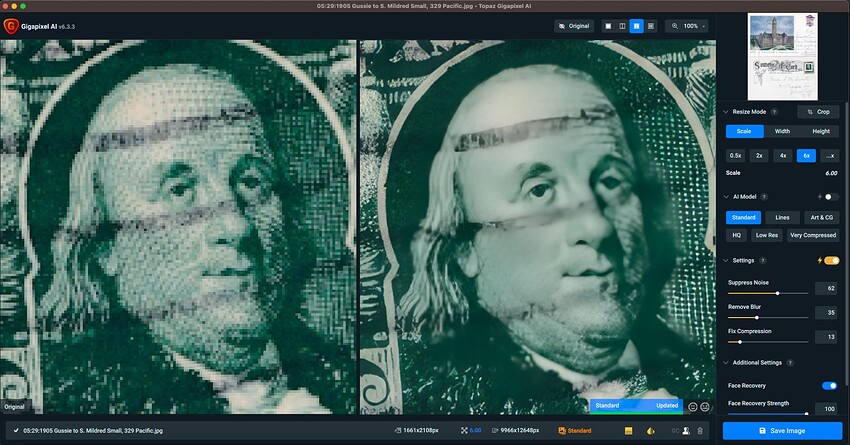Select the single view layout icon
Screen dimensions: 850x445
608,26
